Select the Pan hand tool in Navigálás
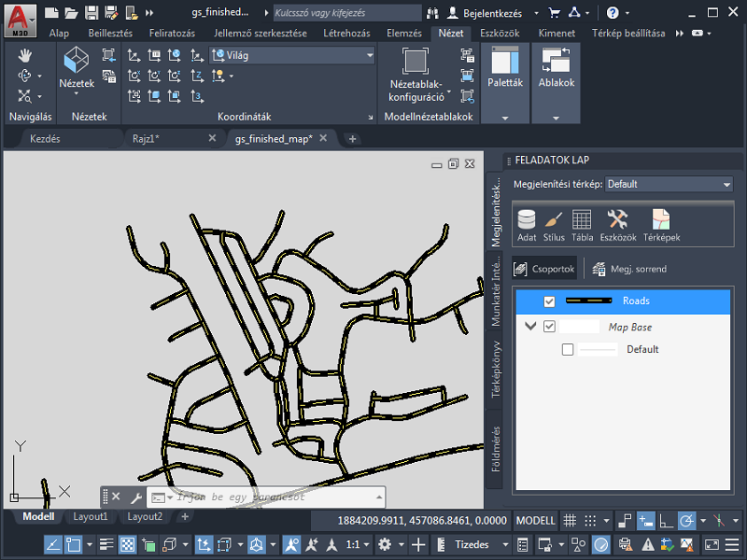Viewport: 747px width, 560px height. (25, 55)
